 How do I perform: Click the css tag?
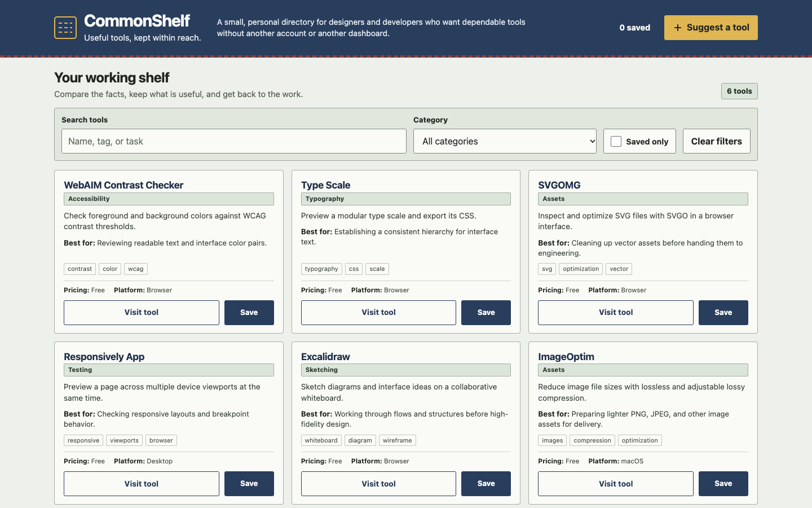pyautogui.click(x=354, y=269)
